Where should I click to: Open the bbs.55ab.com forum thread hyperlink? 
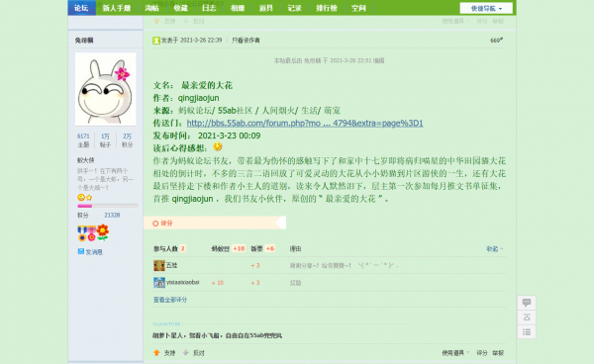(305, 123)
